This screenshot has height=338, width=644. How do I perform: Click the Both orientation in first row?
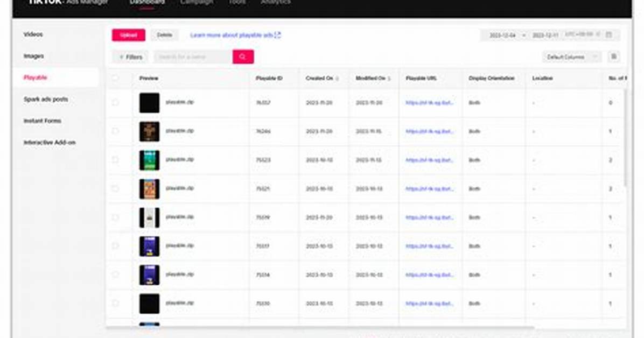pos(474,103)
